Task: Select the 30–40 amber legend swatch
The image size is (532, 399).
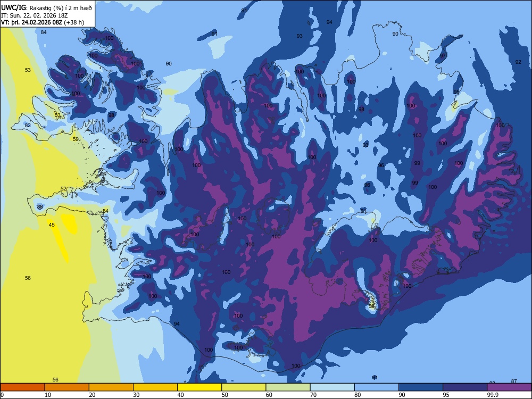Action: (x=155, y=387)
